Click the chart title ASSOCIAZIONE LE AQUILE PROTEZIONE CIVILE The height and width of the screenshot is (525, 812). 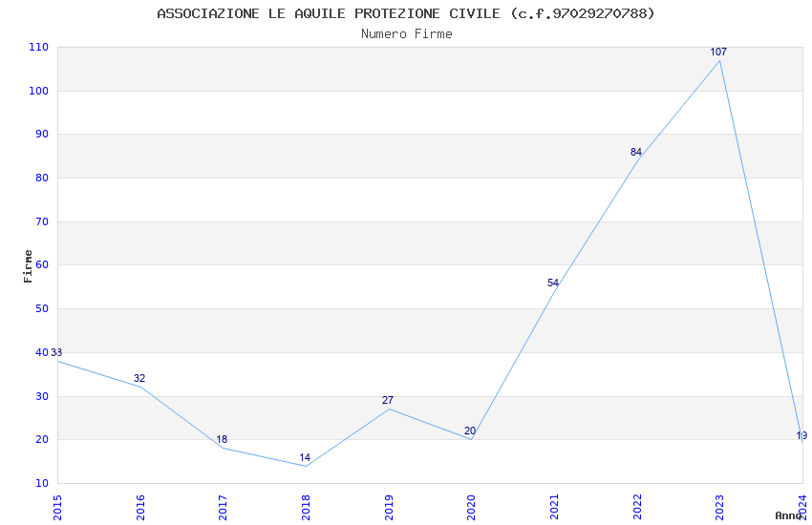point(406,13)
